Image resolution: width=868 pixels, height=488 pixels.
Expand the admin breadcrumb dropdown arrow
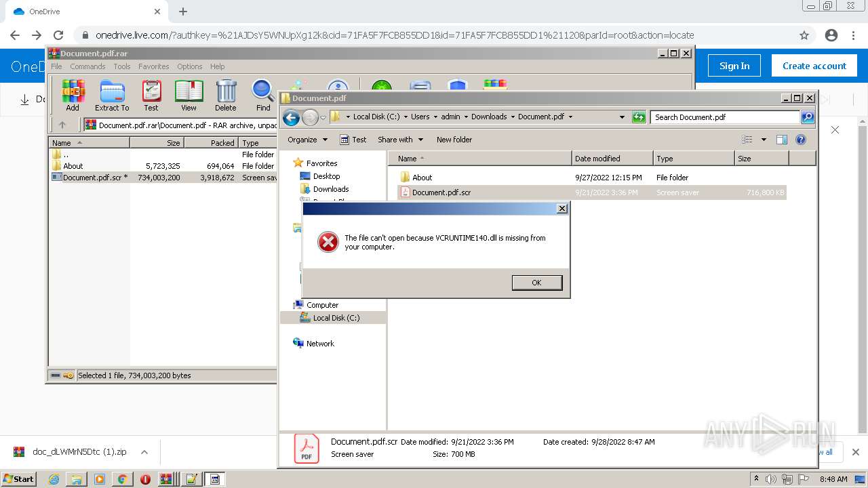465,117
